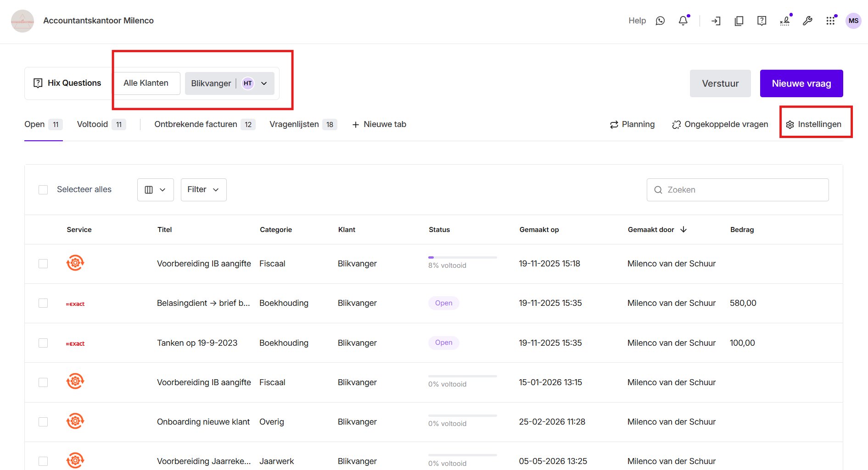Sort by the Klant column header

click(x=347, y=229)
